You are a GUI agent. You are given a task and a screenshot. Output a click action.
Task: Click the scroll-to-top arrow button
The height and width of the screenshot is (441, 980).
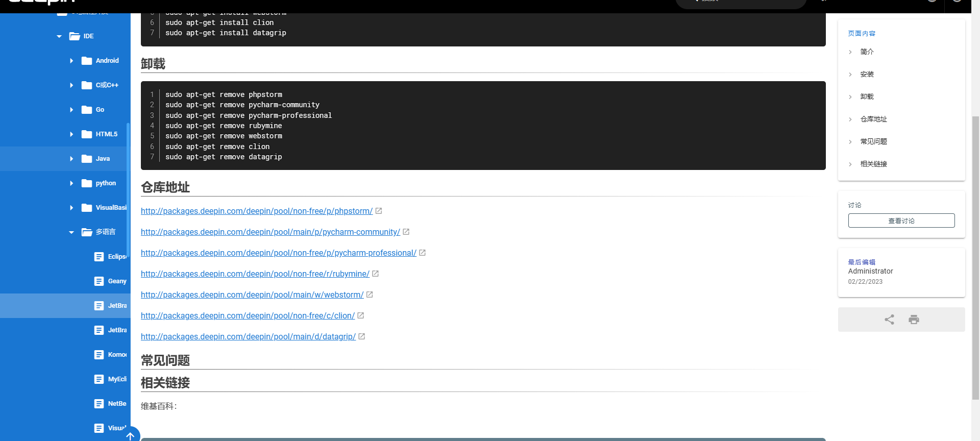[x=130, y=435]
